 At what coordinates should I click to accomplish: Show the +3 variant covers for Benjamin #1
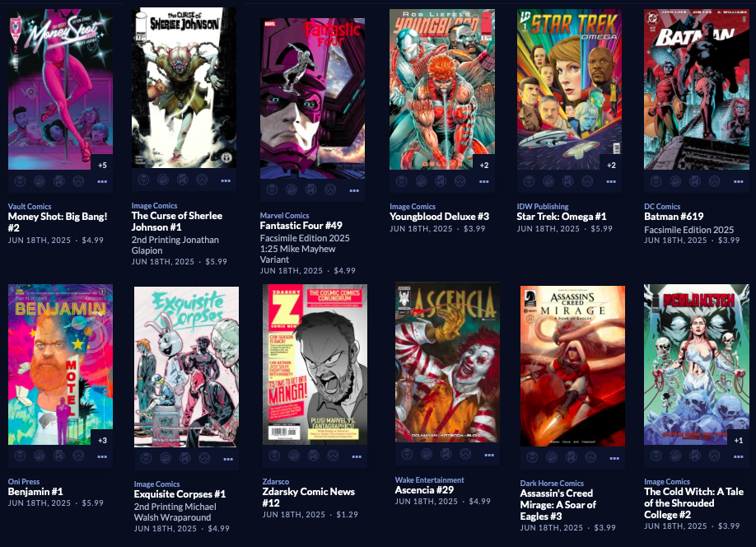[102, 440]
